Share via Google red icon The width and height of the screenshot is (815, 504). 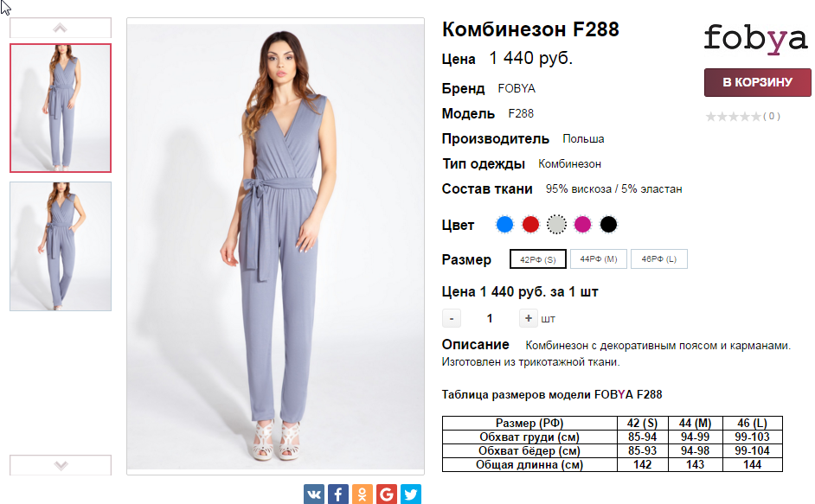pyautogui.click(x=386, y=494)
